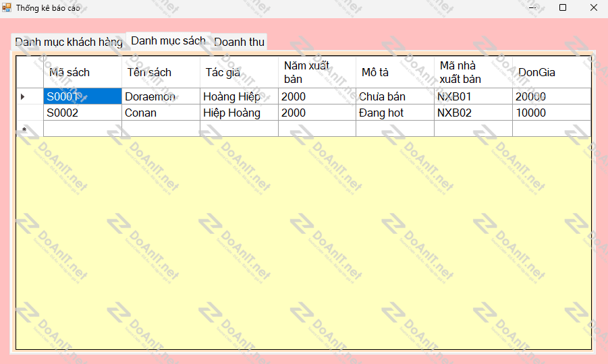
Task: Switch to Danh mục khách hàng tab
Action: click(69, 42)
